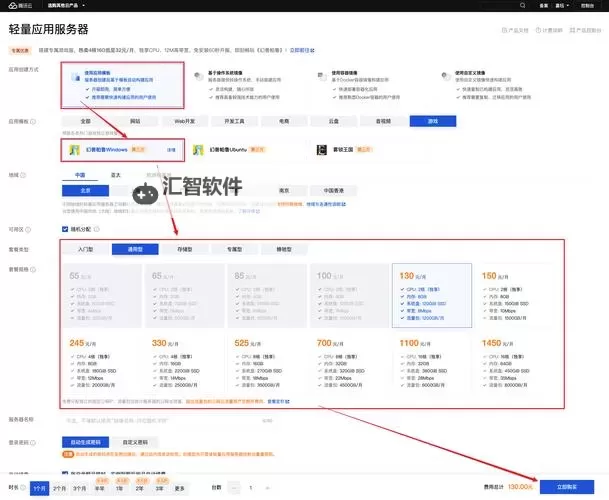The width and height of the screenshot is (609, 500).
Task: Select the 半年 duration
Action: tap(100, 488)
